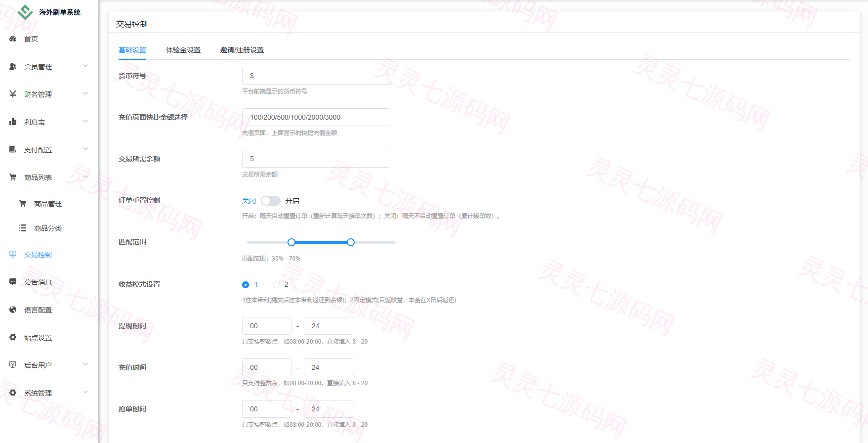
Task: Click the 充值页面快捷金额选择 input field
Action: coord(316,117)
